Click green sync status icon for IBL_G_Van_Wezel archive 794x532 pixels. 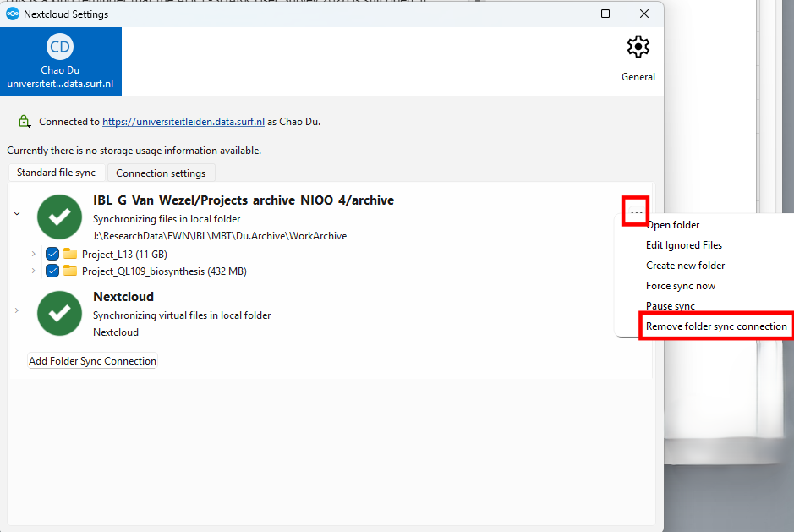pos(60,217)
